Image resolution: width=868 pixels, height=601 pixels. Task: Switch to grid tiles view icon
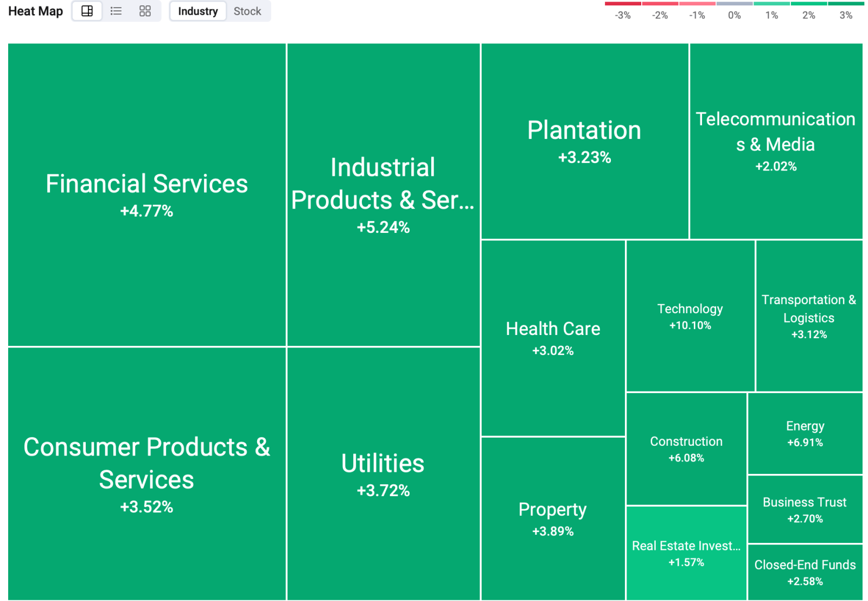tap(145, 11)
